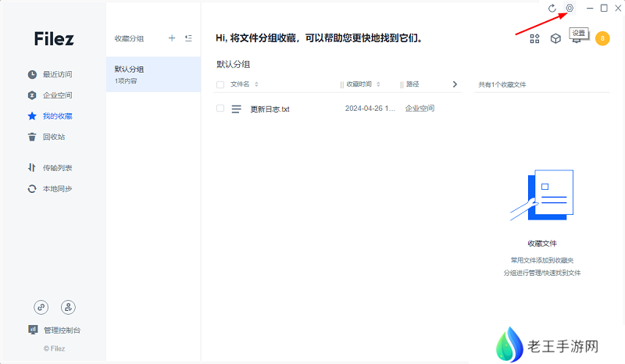Screen dimensions: 625x364
Task: Open the settings gear icon
Action: pyautogui.click(x=570, y=8)
